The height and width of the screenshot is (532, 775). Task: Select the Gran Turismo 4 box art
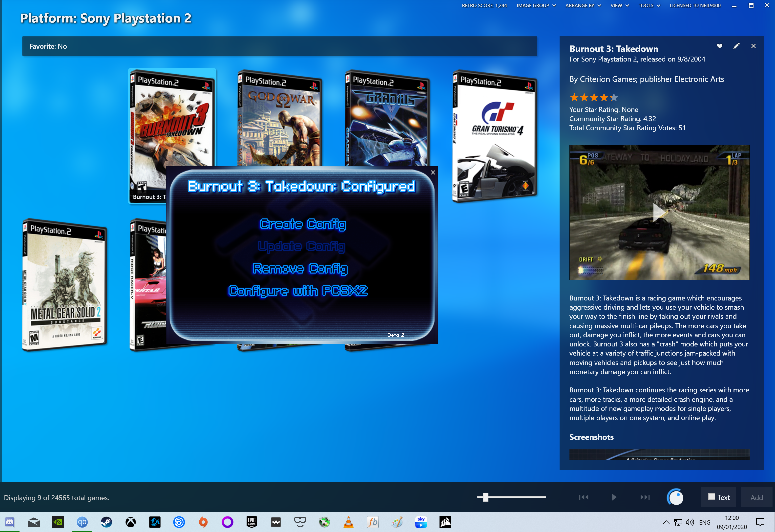coord(495,136)
